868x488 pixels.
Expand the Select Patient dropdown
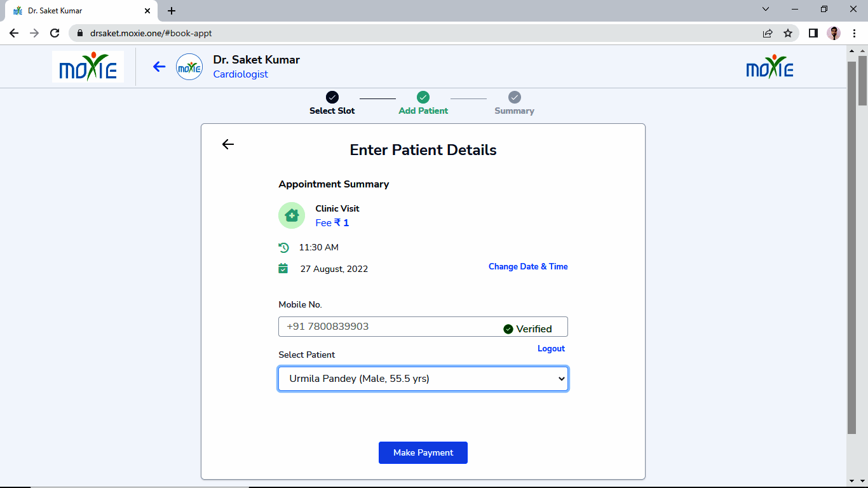423,379
